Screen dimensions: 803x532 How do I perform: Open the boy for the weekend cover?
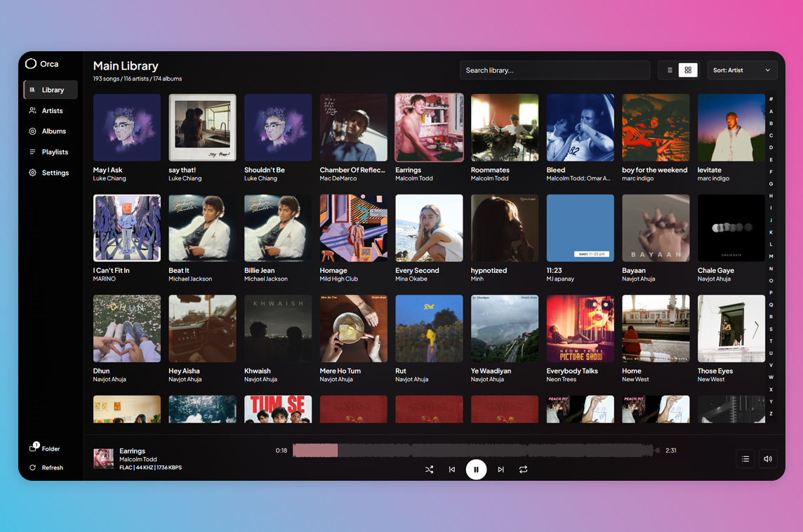coord(656,128)
